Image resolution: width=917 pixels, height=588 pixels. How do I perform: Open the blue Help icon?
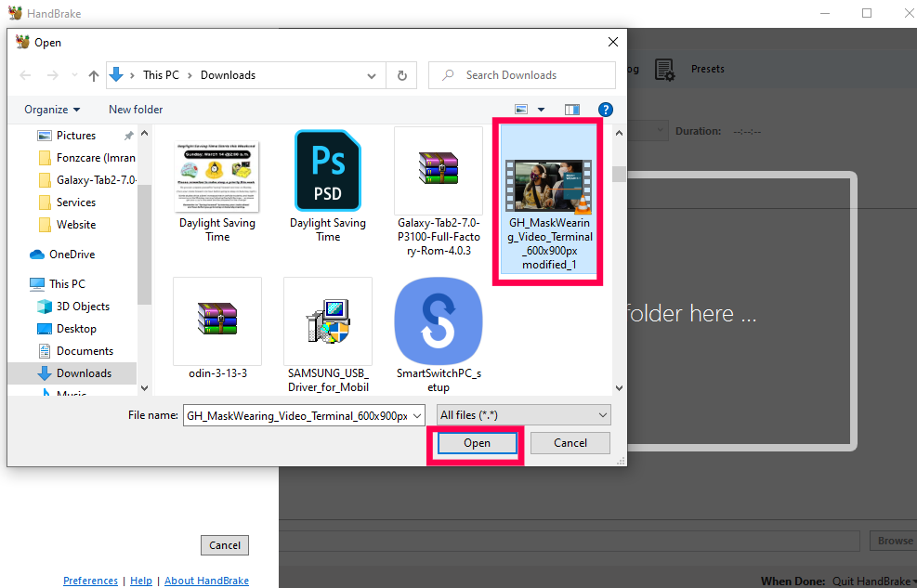605,110
